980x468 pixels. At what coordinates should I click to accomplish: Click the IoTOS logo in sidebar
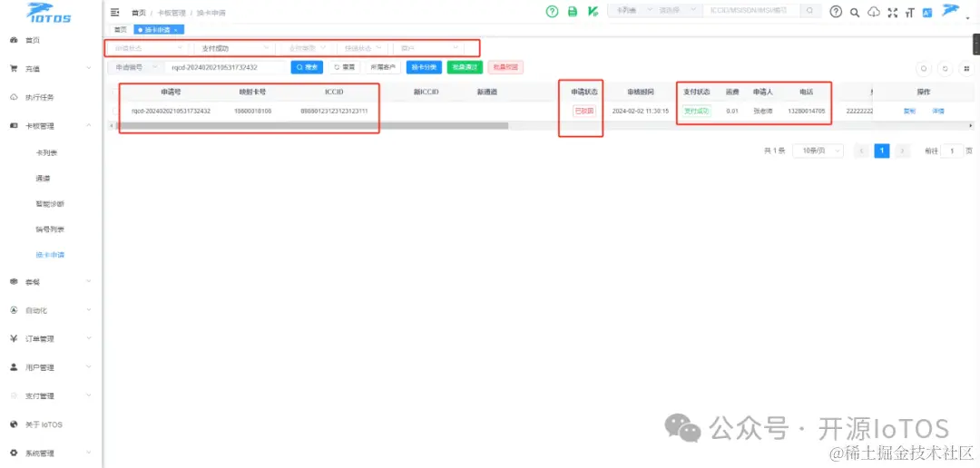pyautogui.click(x=49, y=13)
